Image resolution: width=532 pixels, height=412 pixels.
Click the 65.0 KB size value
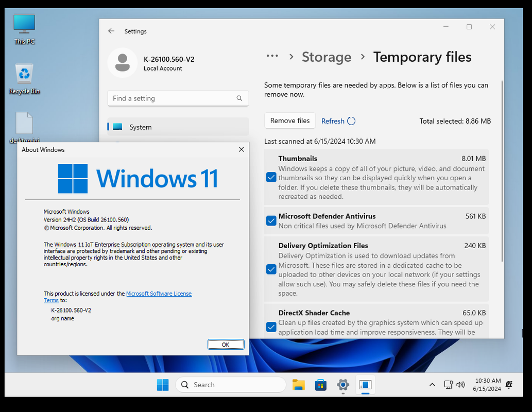point(474,313)
